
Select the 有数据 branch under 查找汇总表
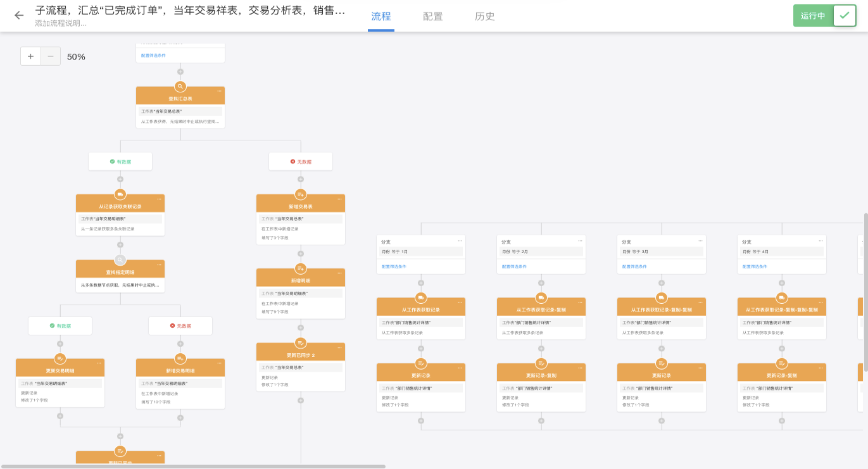tap(120, 161)
